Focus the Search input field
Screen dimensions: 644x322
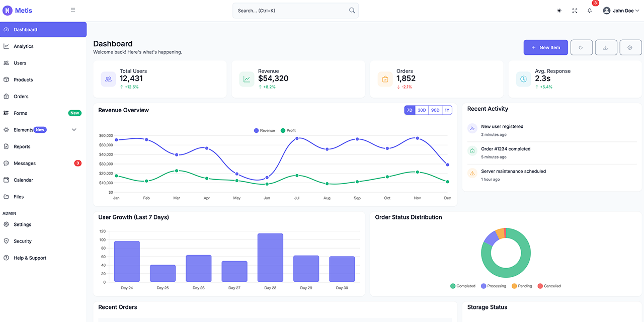coord(291,11)
